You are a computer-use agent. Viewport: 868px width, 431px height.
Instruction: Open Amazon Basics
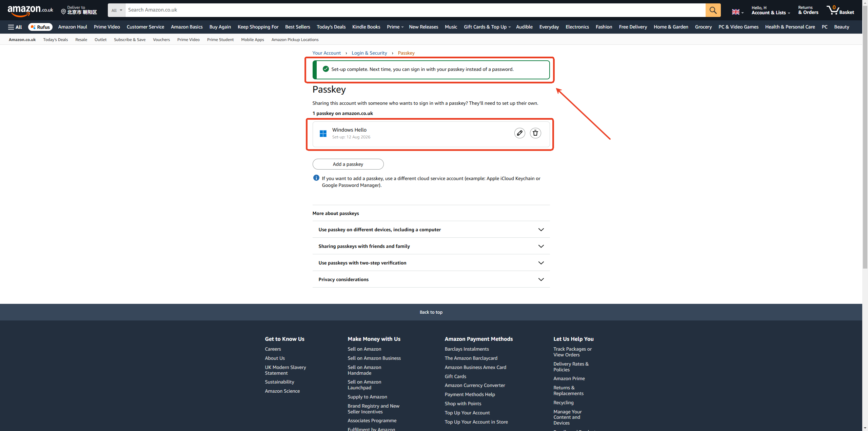click(187, 27)
